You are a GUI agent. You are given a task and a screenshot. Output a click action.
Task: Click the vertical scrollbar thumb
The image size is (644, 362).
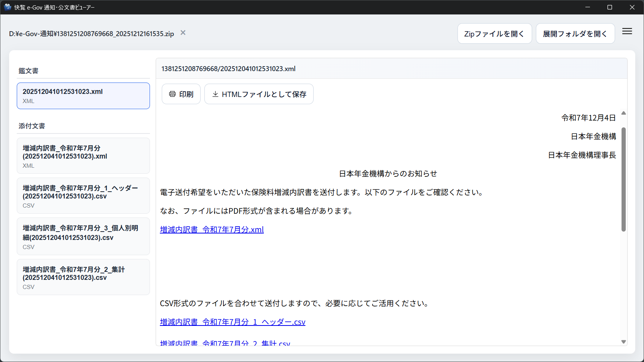click(x=623, y=179)
